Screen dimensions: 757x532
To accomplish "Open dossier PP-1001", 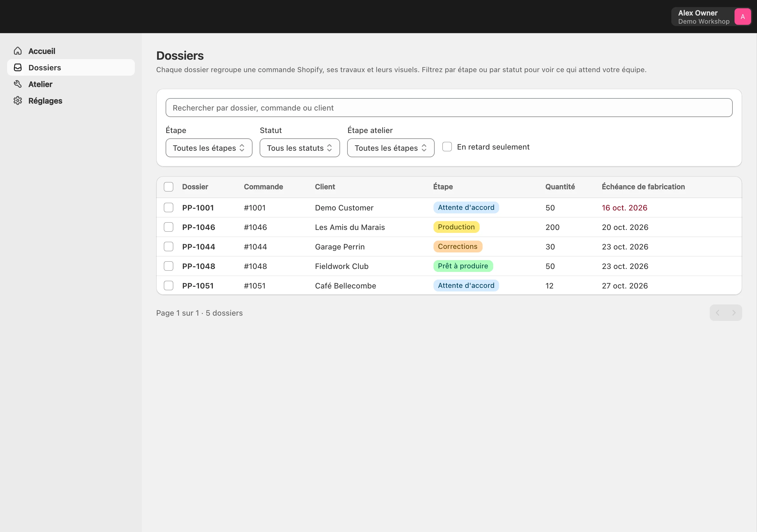I will tap(198, 208).
